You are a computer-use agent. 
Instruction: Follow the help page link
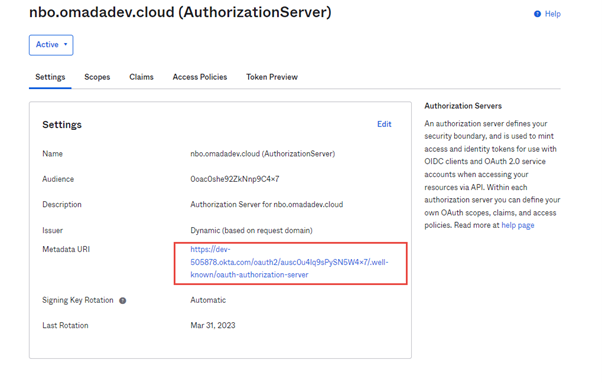pos(518,225)
